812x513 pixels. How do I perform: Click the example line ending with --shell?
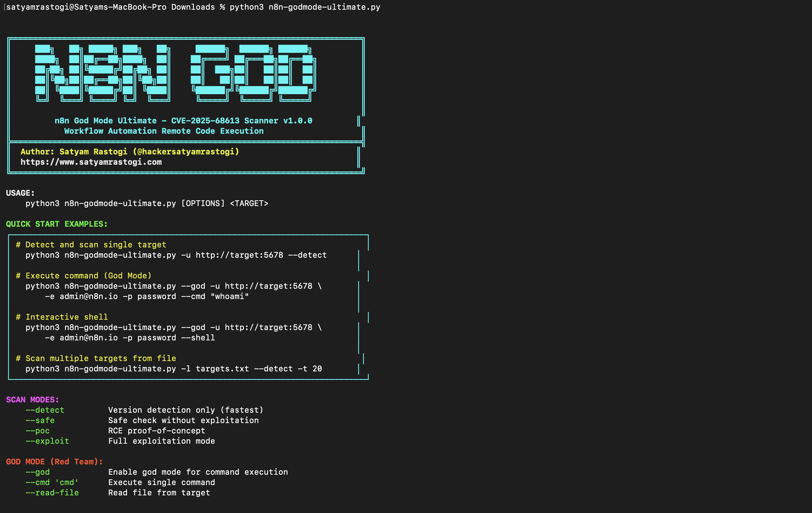130,338
